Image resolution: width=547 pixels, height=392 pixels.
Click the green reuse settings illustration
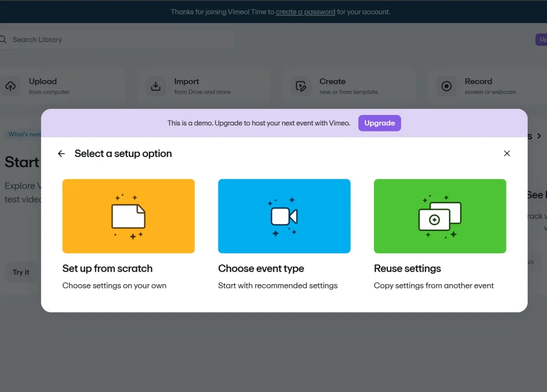(440, 216)
